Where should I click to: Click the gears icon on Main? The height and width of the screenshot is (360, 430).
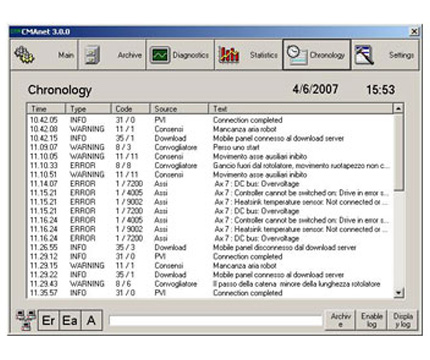coord(24,55)
